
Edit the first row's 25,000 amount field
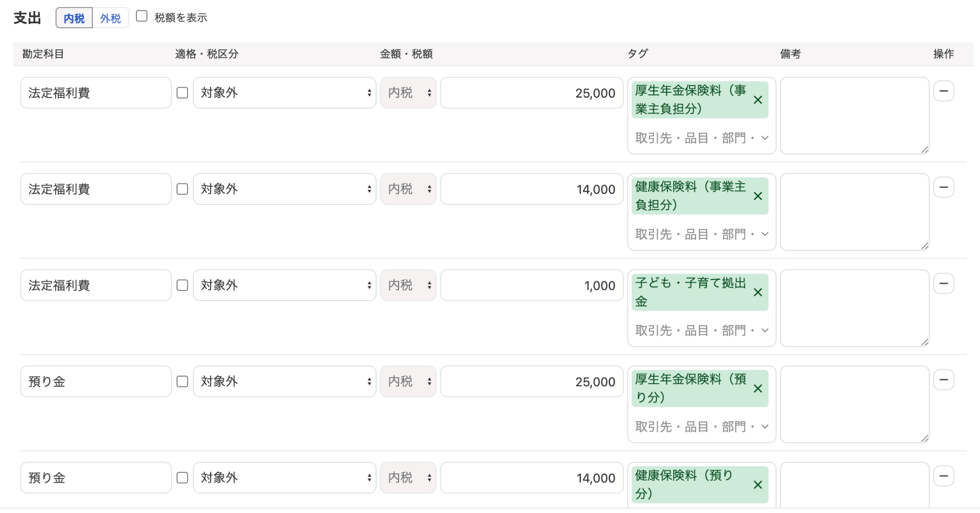[532, 93]
